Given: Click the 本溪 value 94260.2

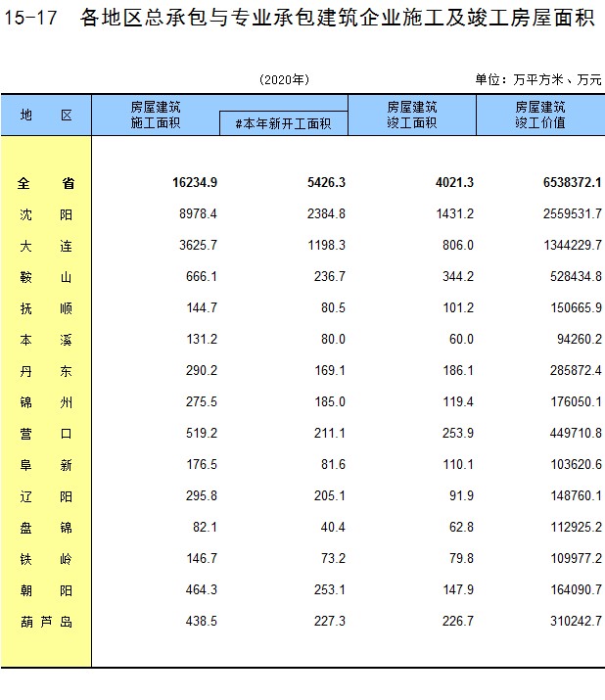Looking at the screenshot, I should (580, 340).
